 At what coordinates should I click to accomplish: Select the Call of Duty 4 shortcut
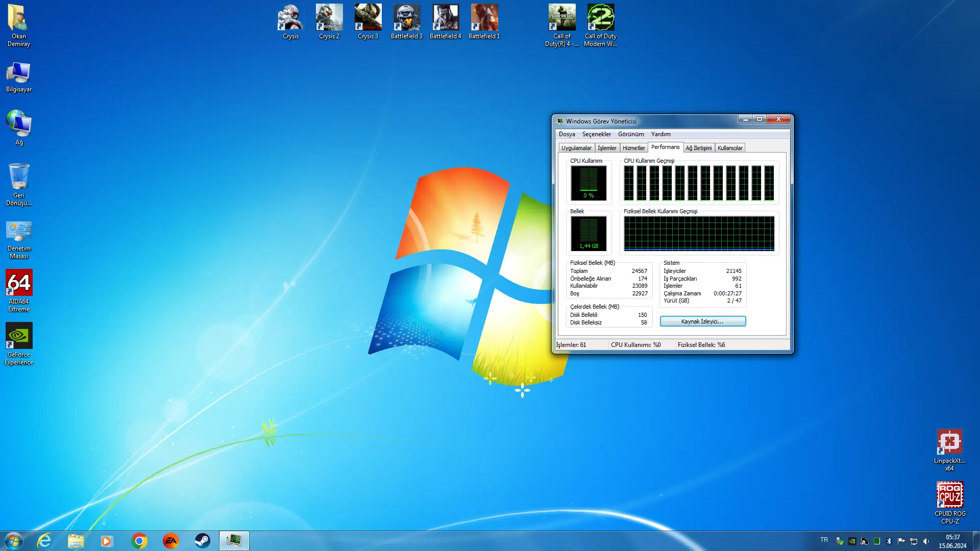(x=562, y=26)
